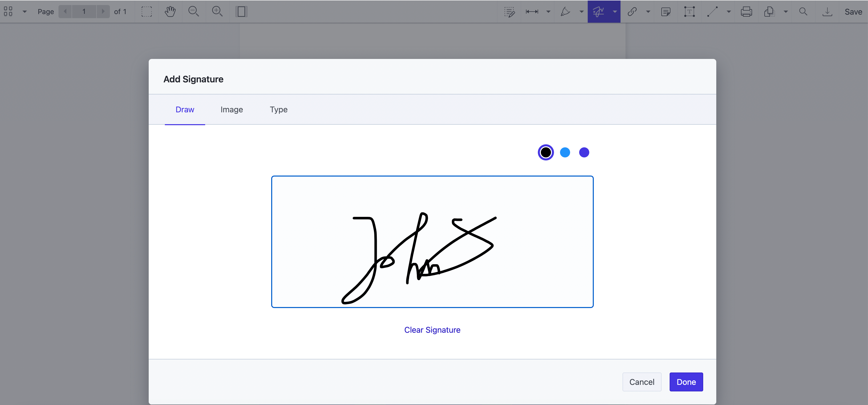
Task: Click the Clear Signature link
Action: (x=432, y=330)
